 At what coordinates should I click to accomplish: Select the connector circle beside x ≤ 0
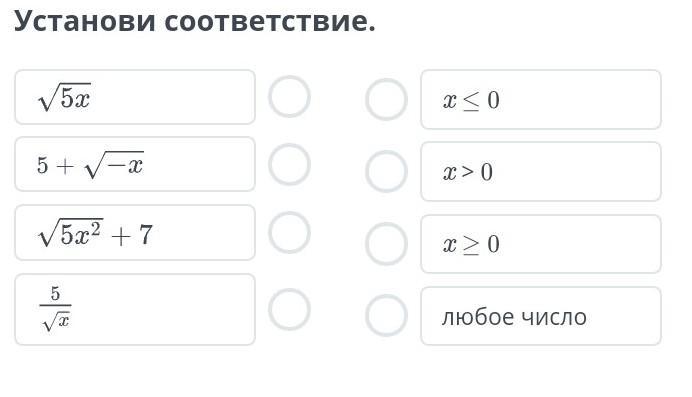pos(387,100)
